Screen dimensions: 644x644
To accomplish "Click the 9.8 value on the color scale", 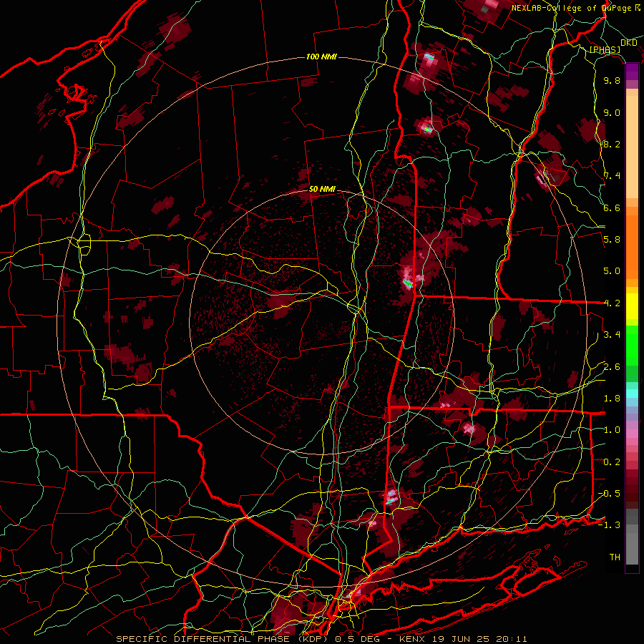I will click(612, 81).
